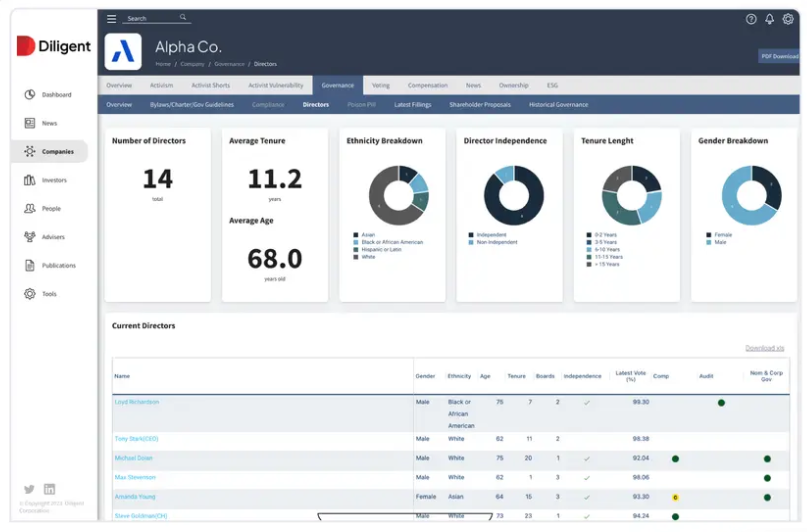The width and height of the screenshot is (807, 532).
Task: Click the Non-Independent legend swatch
Action: (470, 242)
